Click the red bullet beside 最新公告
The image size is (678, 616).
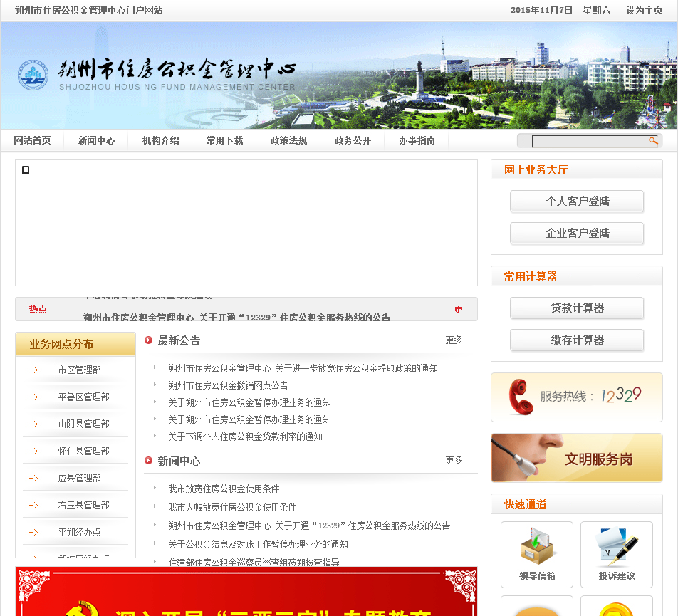point(148,340)
